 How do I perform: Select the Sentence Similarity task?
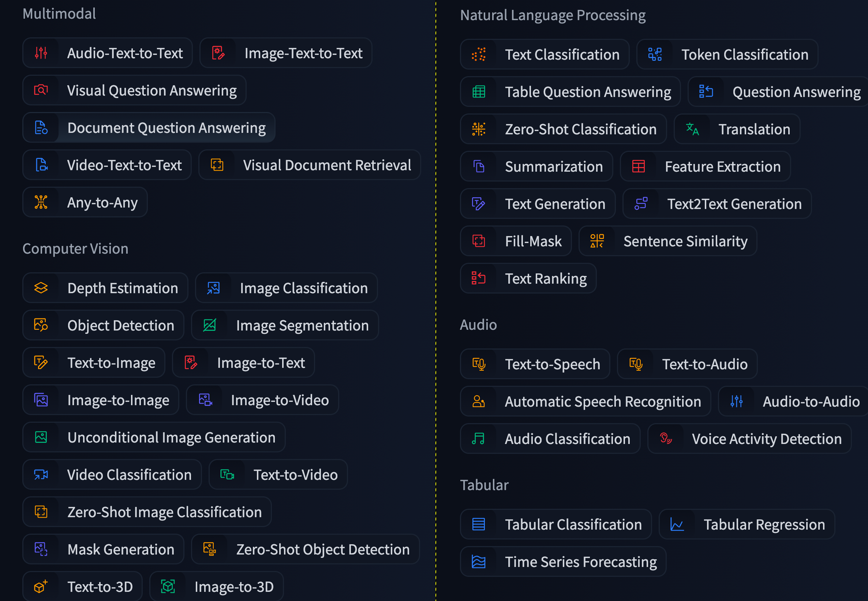667,241
